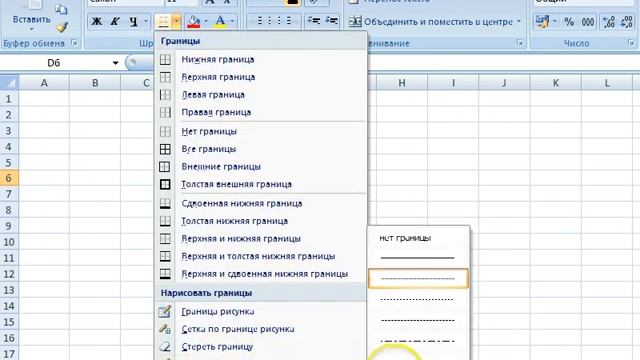Click Объединить и поместить в центре
The image size is (640, 360).
(x=431, y=22)
